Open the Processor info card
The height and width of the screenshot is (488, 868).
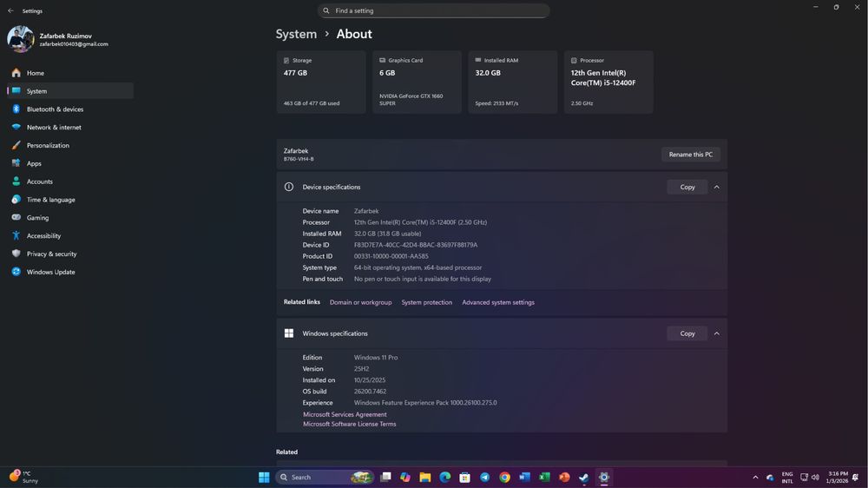608,82
